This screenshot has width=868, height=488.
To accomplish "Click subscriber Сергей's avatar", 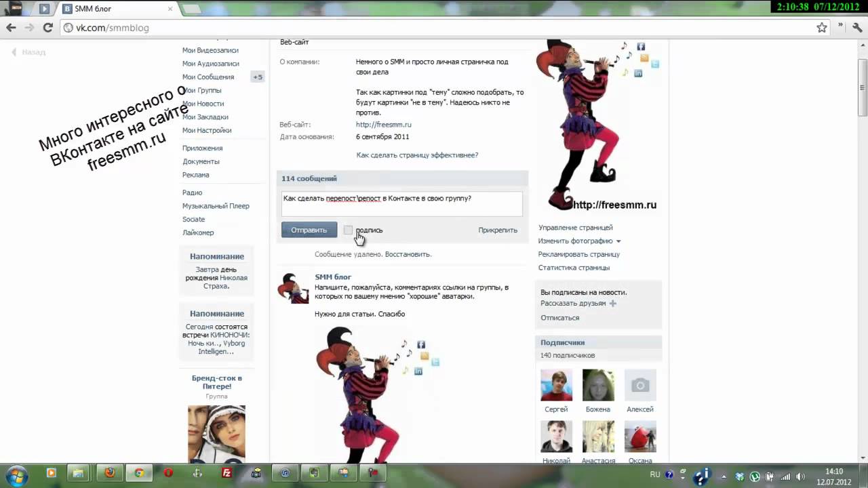I will (556, 385).
